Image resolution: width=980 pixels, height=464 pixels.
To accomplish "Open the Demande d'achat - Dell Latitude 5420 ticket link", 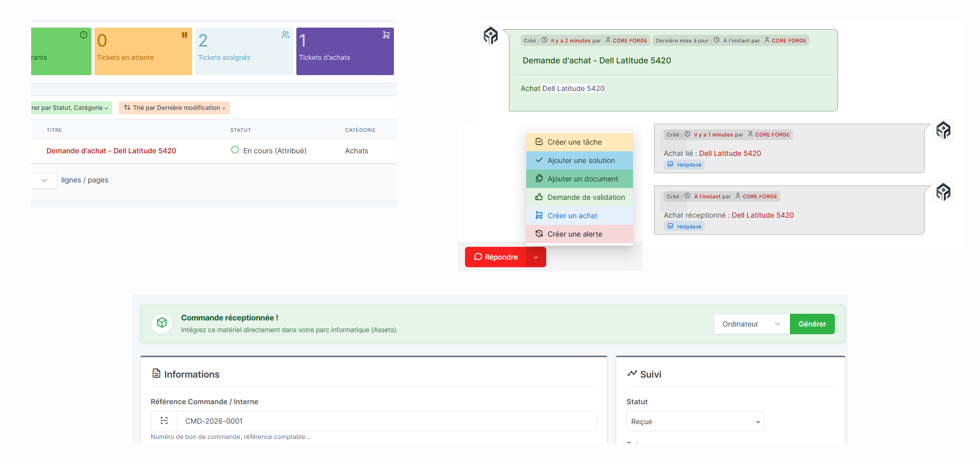I will point(111,151).
